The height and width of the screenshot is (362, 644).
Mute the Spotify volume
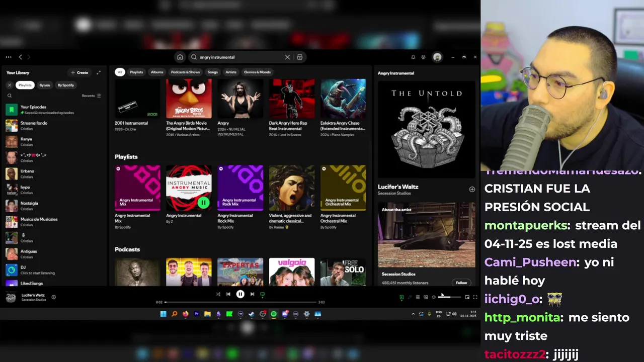[x=434, y=297]
